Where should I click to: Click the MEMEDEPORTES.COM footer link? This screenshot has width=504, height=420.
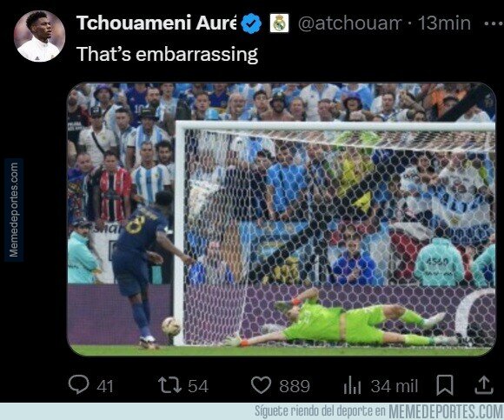tap(446, 411)
